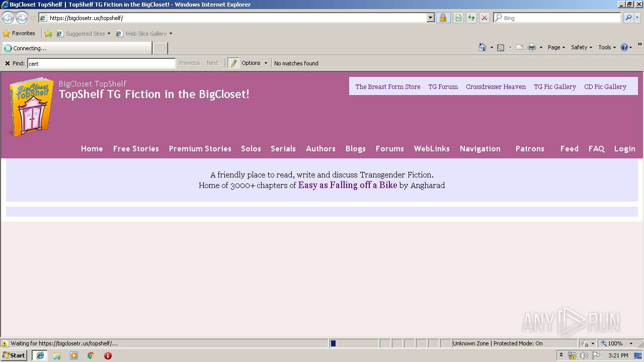Open a new blank tab
Viewport: 644px width, 362px height.
(x=160, y=48)
